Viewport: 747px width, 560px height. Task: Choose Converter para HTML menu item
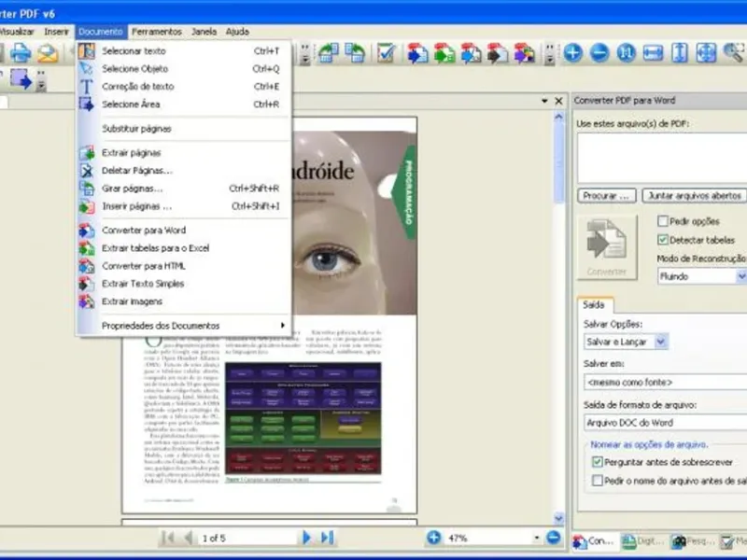pyautogui.click(x=185, y=266)
